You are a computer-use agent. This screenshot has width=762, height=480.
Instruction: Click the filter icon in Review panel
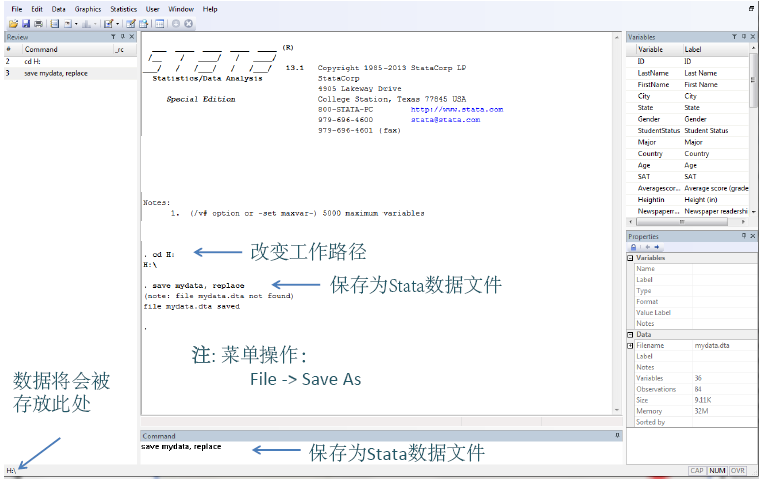coord(113,37)
